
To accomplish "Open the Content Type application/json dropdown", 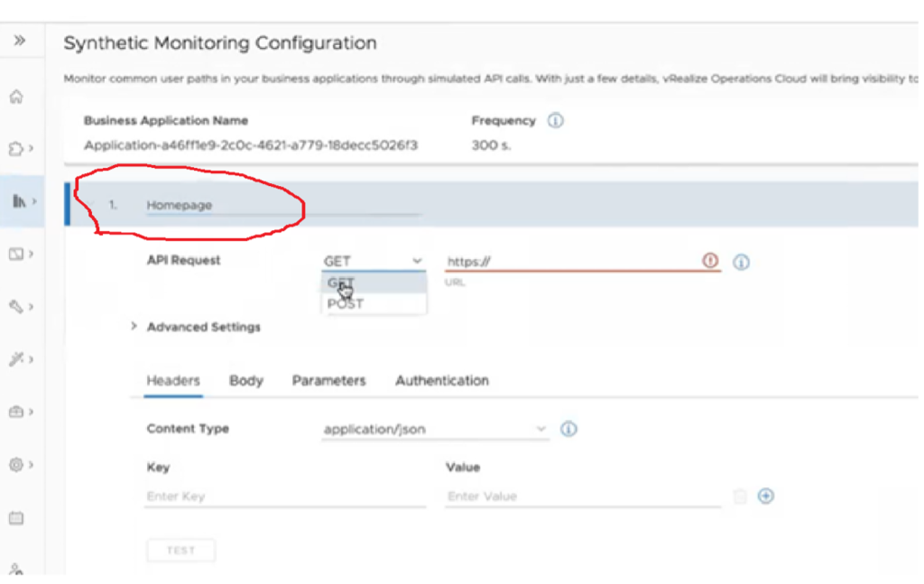I will coord(435,430).
